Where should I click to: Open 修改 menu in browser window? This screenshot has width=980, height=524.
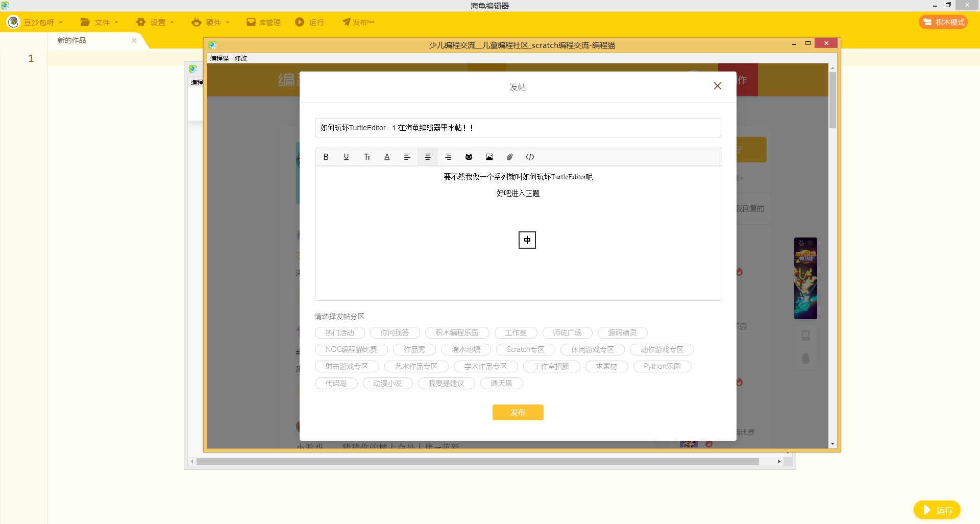click(x=241, y=59)
